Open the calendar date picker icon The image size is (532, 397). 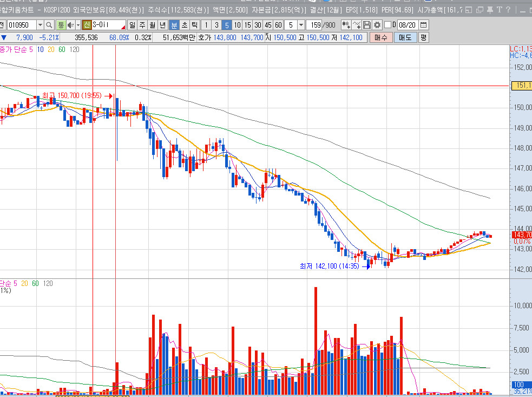point(423,25)
